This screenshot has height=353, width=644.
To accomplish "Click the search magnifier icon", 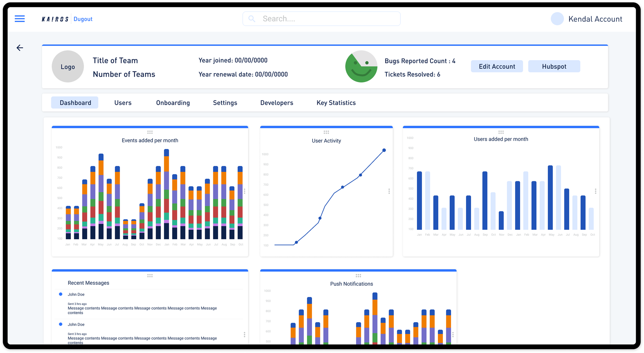I will (x=252, y=19).
